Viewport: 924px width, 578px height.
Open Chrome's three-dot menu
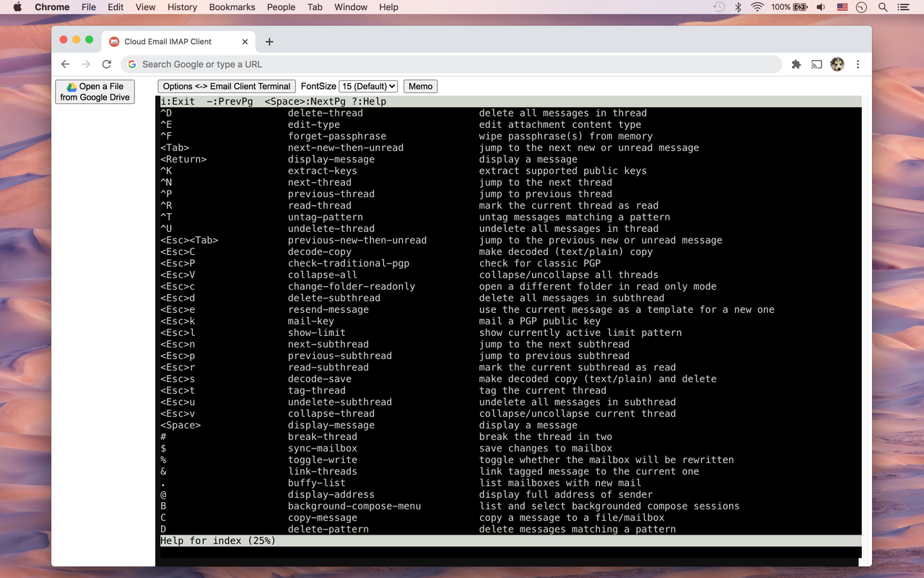coord(858,64)
